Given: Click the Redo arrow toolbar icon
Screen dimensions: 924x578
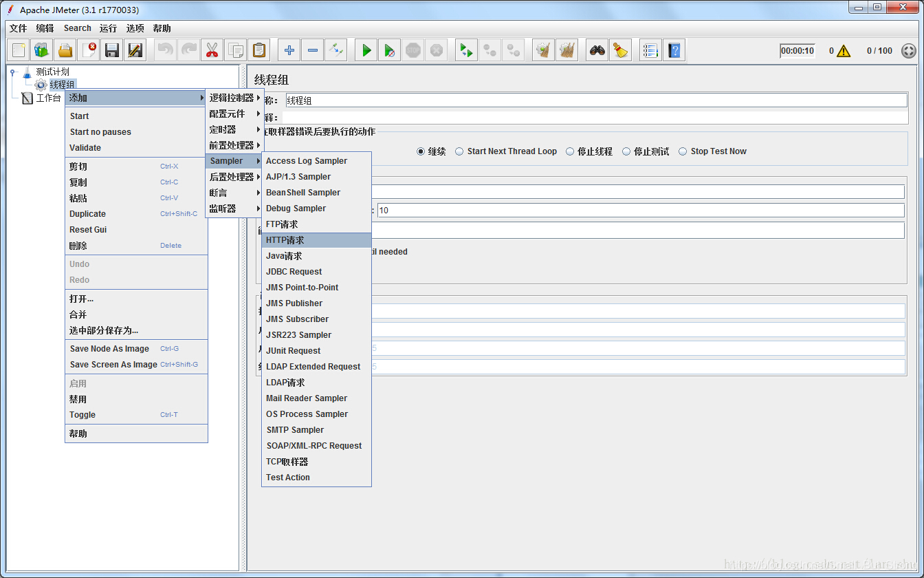Looking at the screenshot, I should [x=189, y=50].
